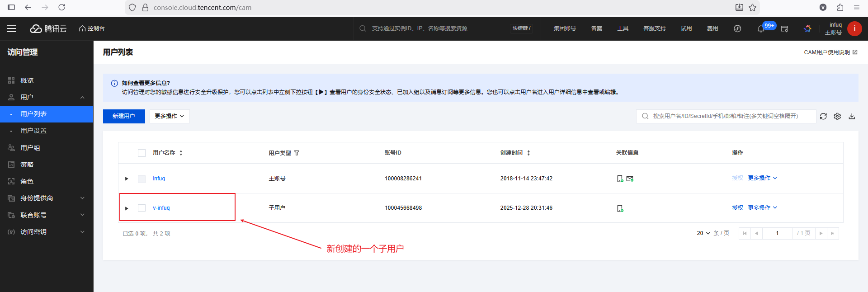Open 更多操作 for the infuq row

coord(762,178)
